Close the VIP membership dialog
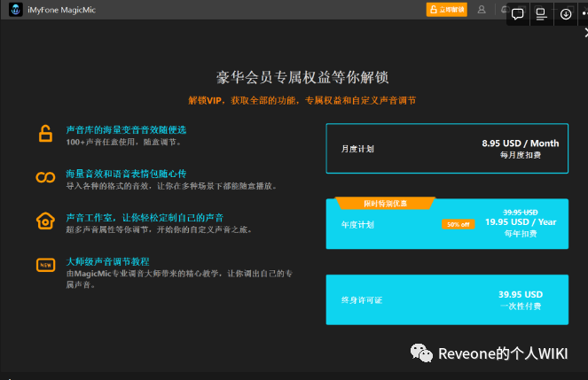The image size is (588, 380). coord(585,34)
